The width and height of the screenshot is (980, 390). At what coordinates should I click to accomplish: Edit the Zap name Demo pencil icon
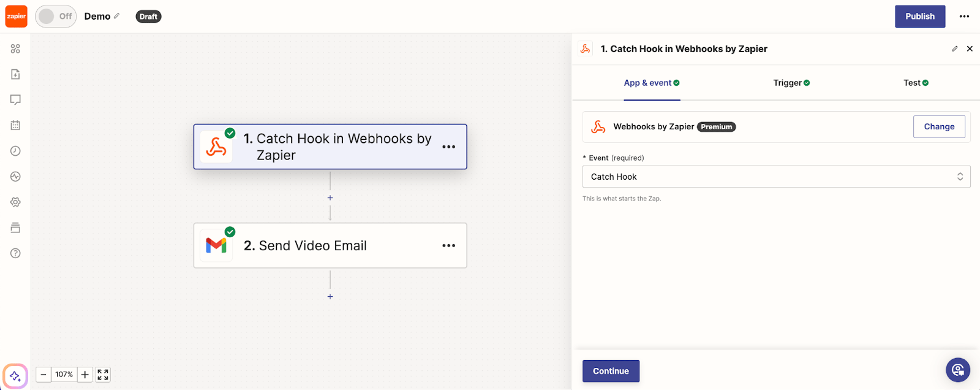coord(117,16)
